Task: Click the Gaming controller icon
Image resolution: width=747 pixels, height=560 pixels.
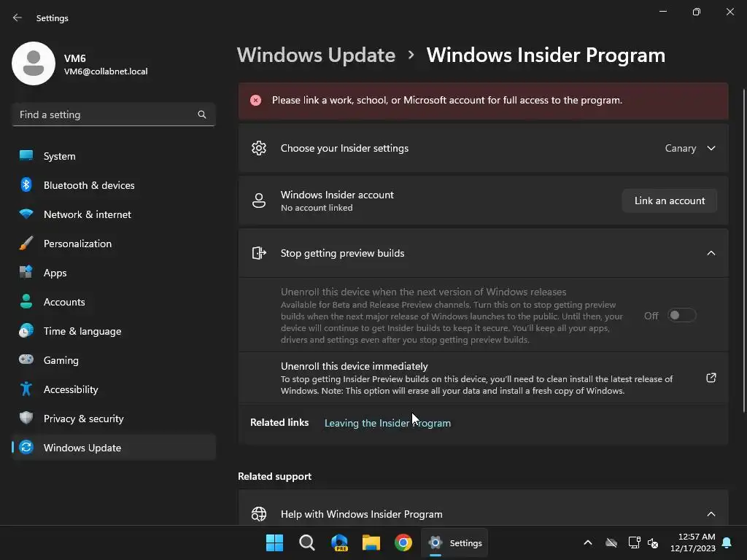Action: pyautogui.click(x=26, y=359)
